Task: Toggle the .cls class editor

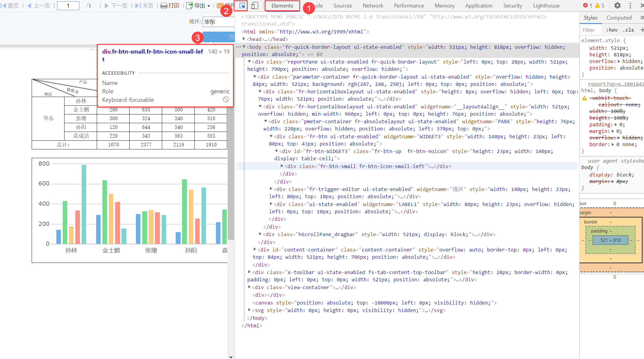Action: 628,30
